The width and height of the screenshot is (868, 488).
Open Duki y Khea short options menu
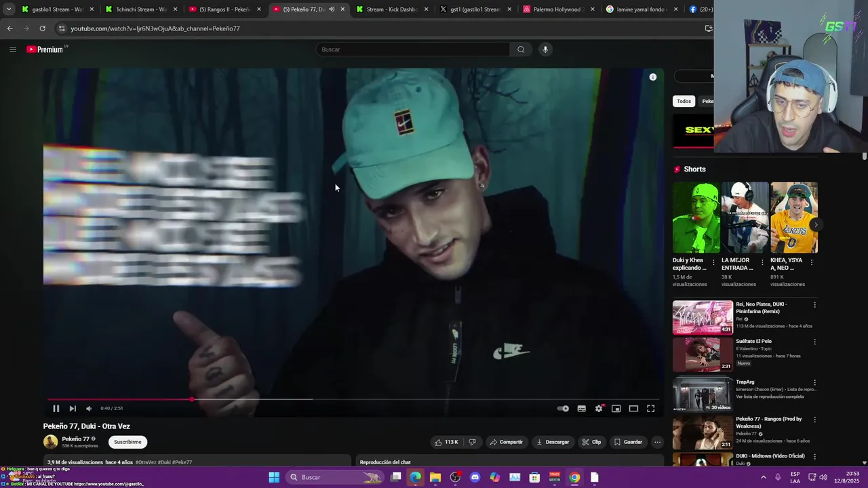713,262
